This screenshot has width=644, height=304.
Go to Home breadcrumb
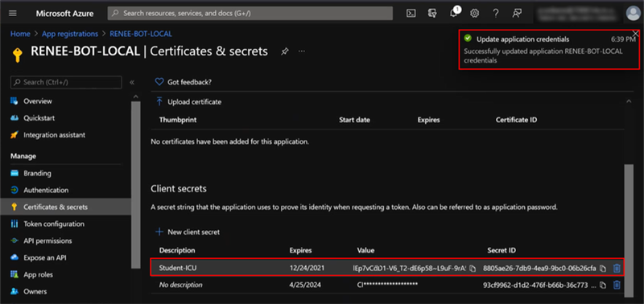tap(20, 34)
